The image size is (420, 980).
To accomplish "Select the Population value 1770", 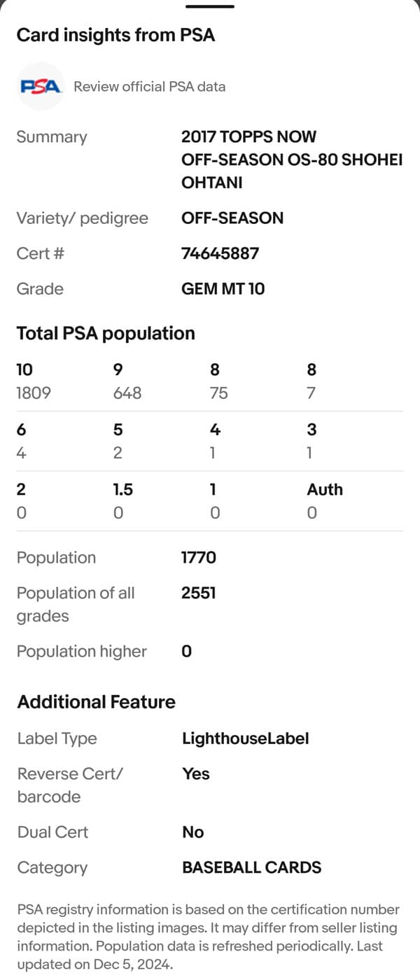I will [199, 558].
